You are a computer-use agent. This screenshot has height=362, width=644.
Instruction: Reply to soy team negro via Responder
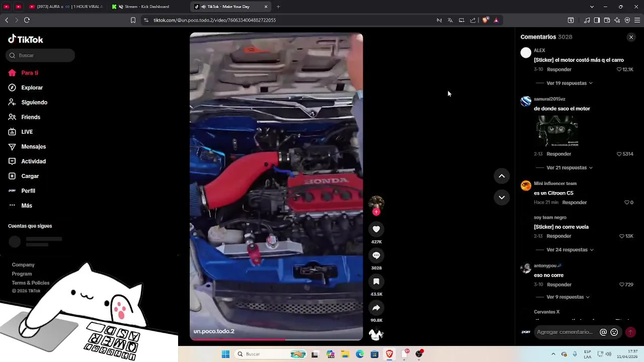tap(559, 236)
